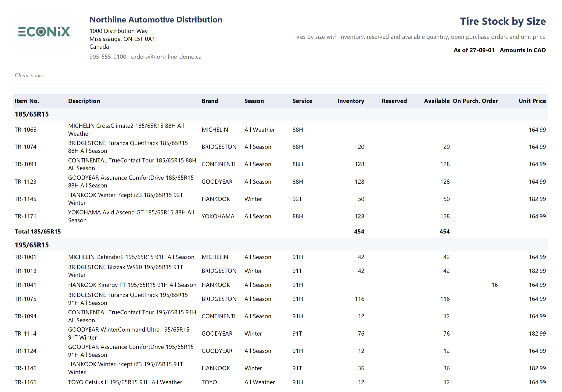Click the Filters: none text
562x392 pixels.
click(x=28, y=75)
